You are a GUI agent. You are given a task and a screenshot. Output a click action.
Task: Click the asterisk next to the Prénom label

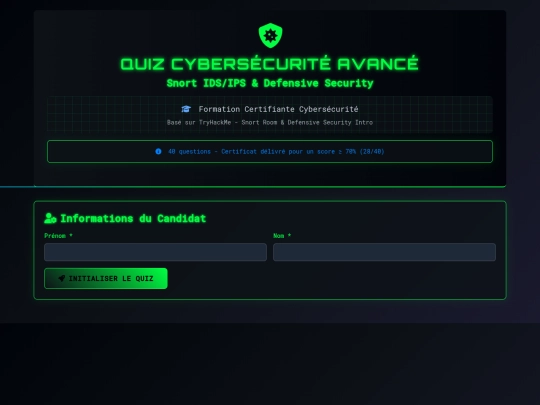point(71,235)
